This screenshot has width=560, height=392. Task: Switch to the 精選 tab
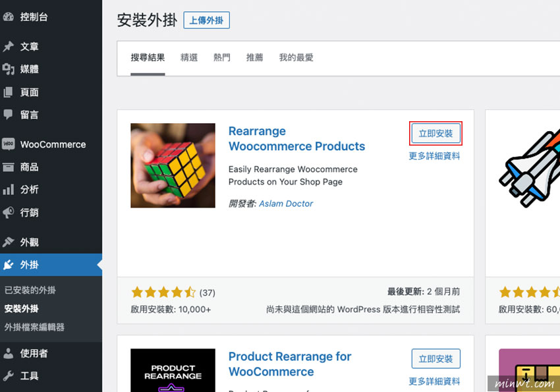click(x=189, y=57)
